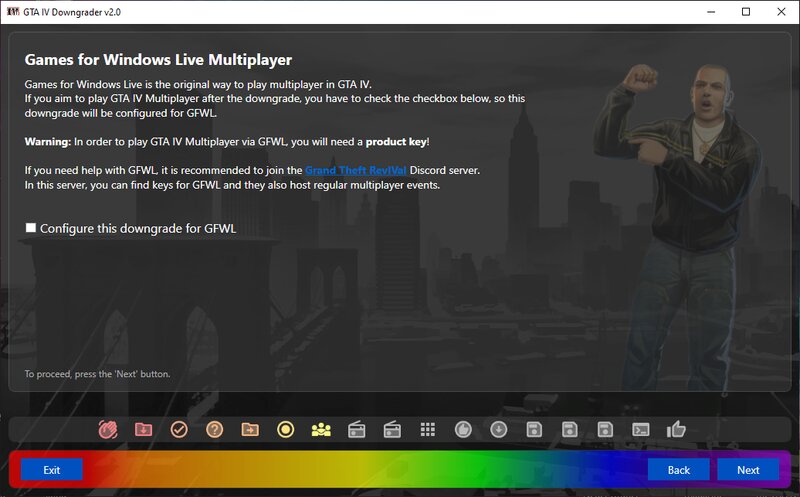This screenshot has width=800, height=497.
Task: Select the pink folder download step icon
Action: (x=143, y=430)
